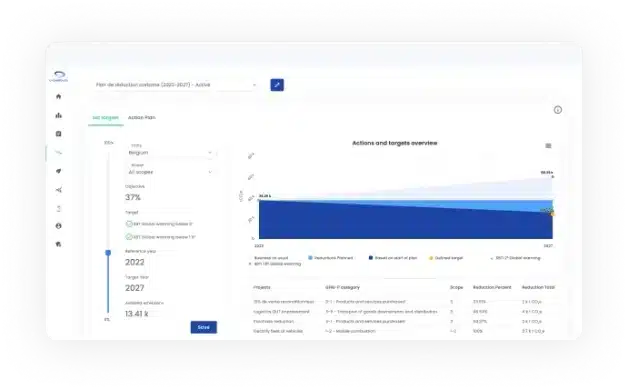Click the Reference year value 2022
The width and height of the screenshot is (628, 389).
click(135, 262)
